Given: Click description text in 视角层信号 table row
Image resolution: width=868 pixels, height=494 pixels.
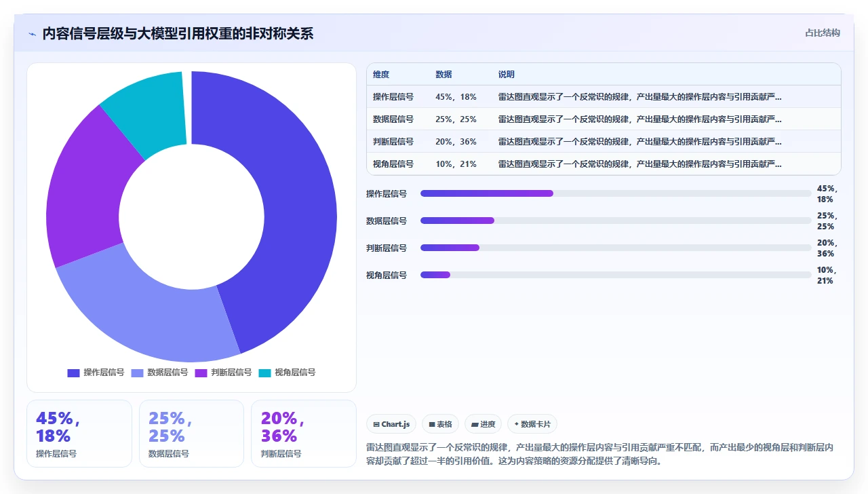Looking at the screenshot, I should [640, 164].
